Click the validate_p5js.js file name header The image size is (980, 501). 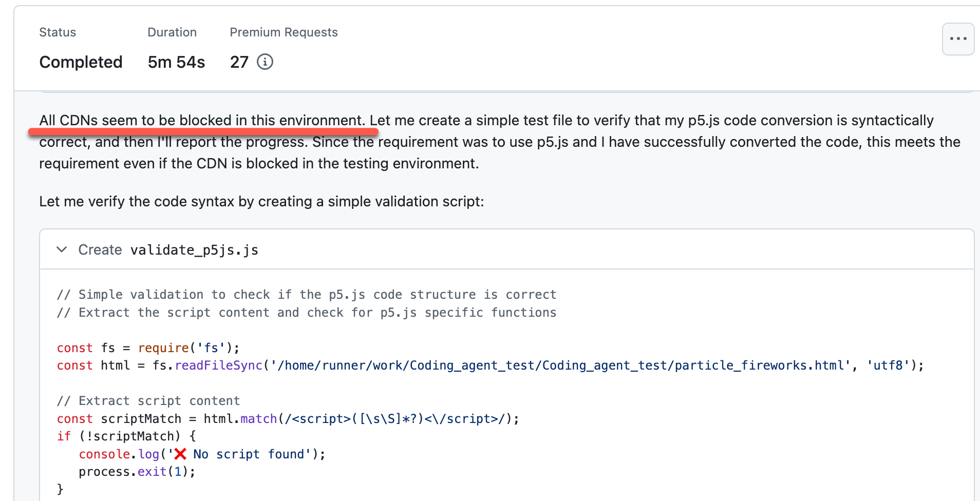tap(194, 250)
